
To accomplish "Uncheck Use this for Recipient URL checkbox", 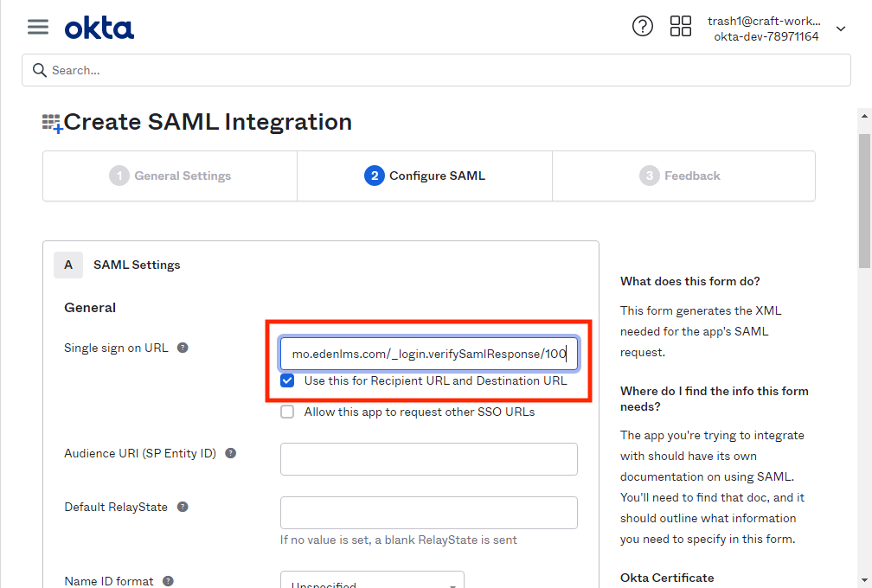I will pyautogui.click(x=287, y=380).
